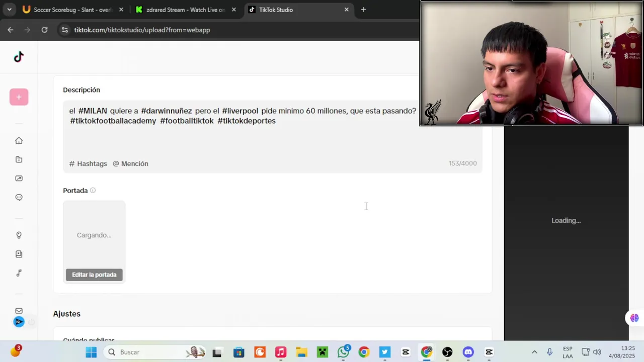Open Microsoft Store from the taskbar
The image size is (644, 362).
(238, 352)
